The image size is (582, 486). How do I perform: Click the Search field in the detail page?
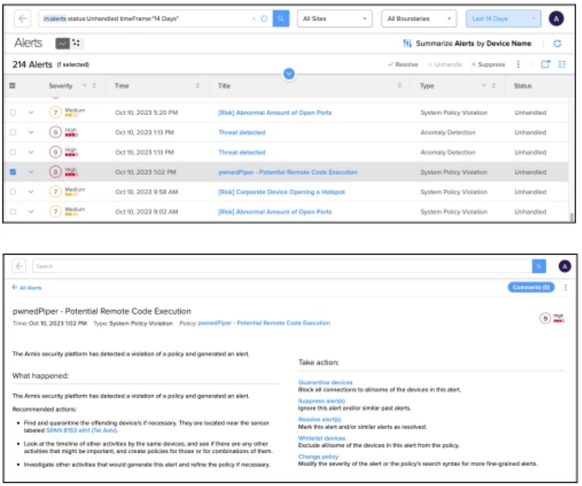(x=282, y=266)
